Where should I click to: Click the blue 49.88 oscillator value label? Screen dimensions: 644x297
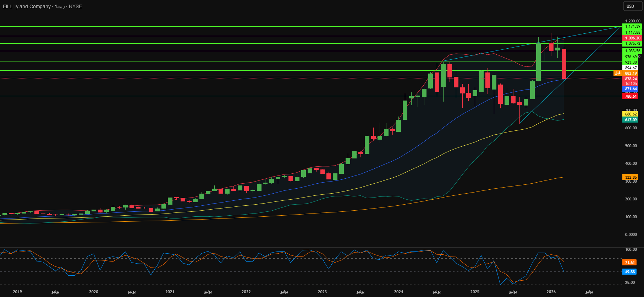629,272
